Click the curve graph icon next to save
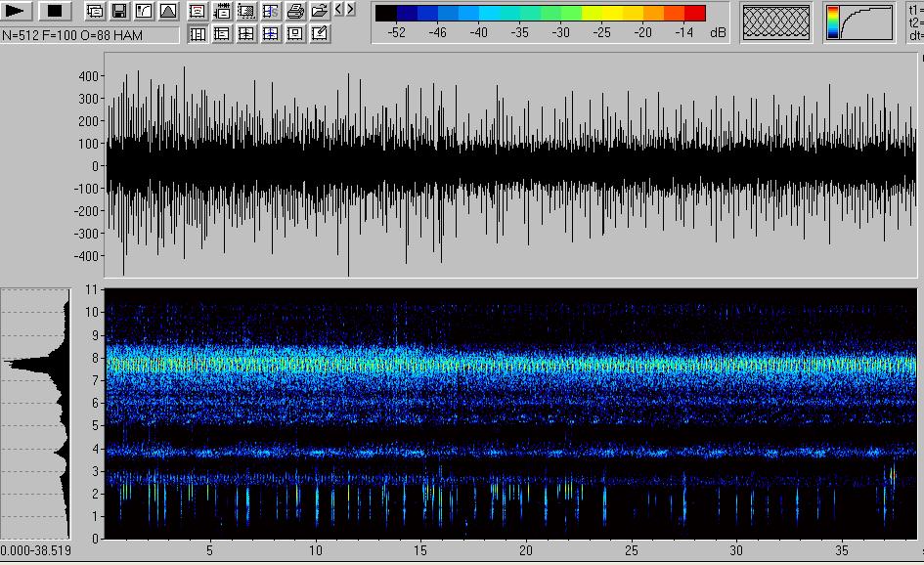The width and height of the screenshot is (924, 565). (x=144, y=12)
